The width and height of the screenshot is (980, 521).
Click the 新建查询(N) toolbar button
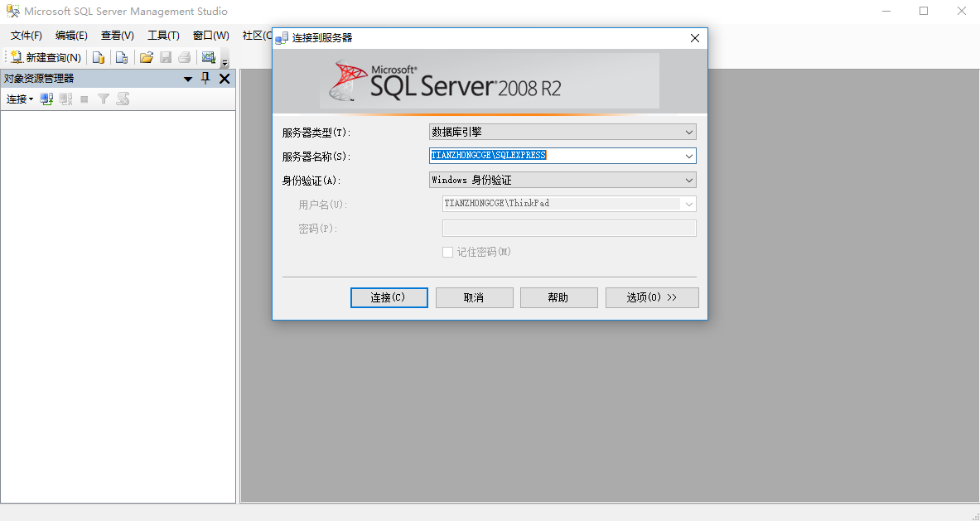46,57
